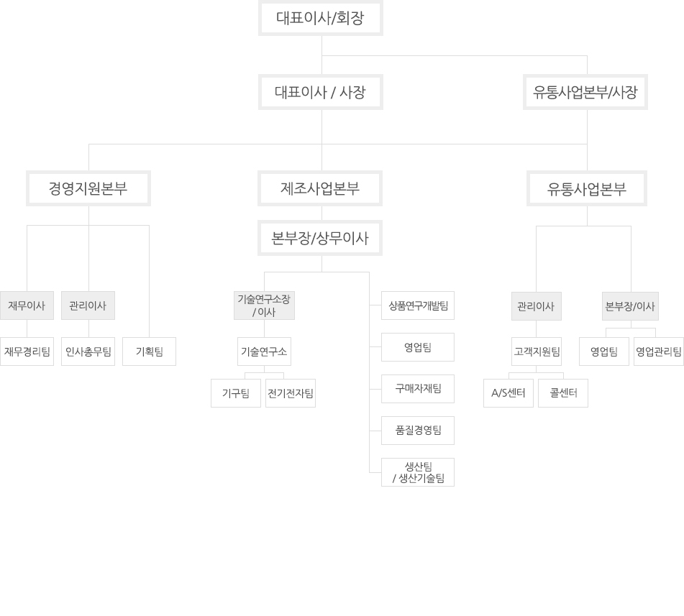Click the 구매자재팀 box
This screenshot has width=684, height=616.
click(418, 389)
